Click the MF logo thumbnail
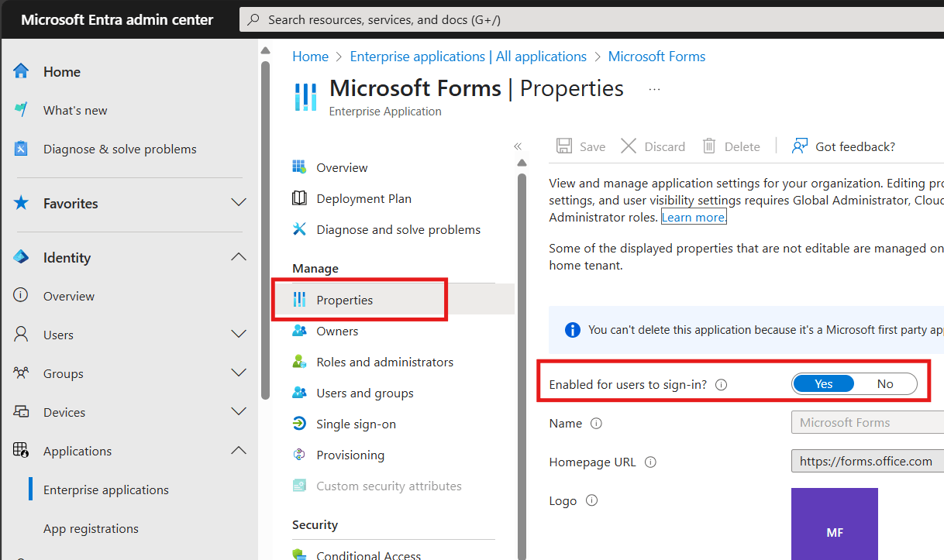Image resolution: width=944 pixels, height=560 pixels. (835, 524)
